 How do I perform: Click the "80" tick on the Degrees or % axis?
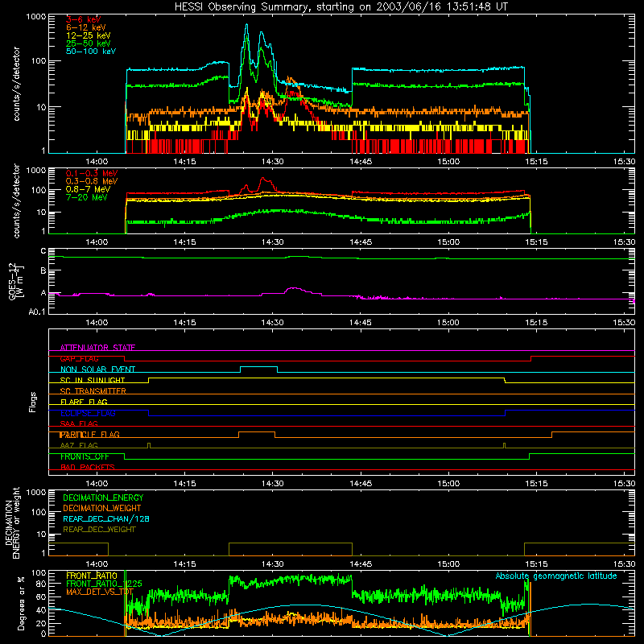41,584
